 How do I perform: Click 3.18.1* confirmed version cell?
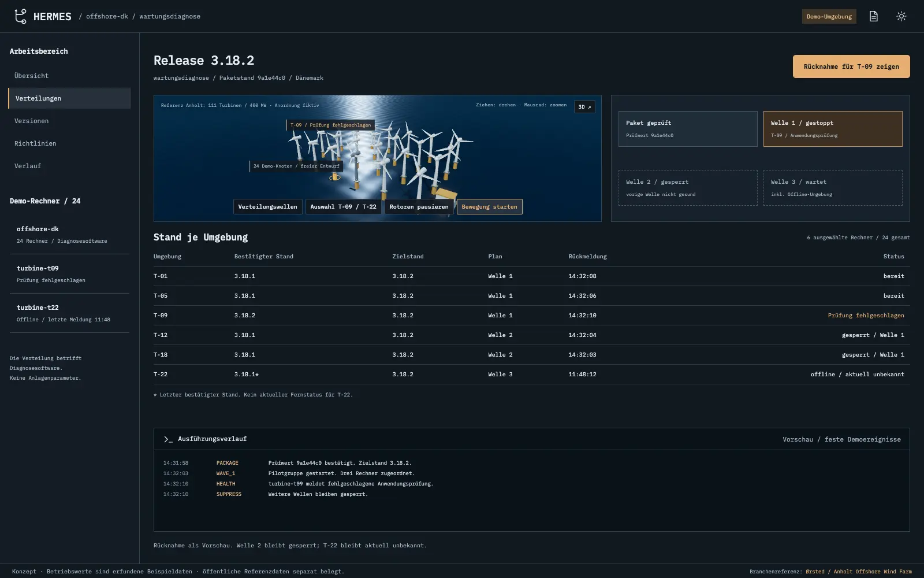coord(247,375)
